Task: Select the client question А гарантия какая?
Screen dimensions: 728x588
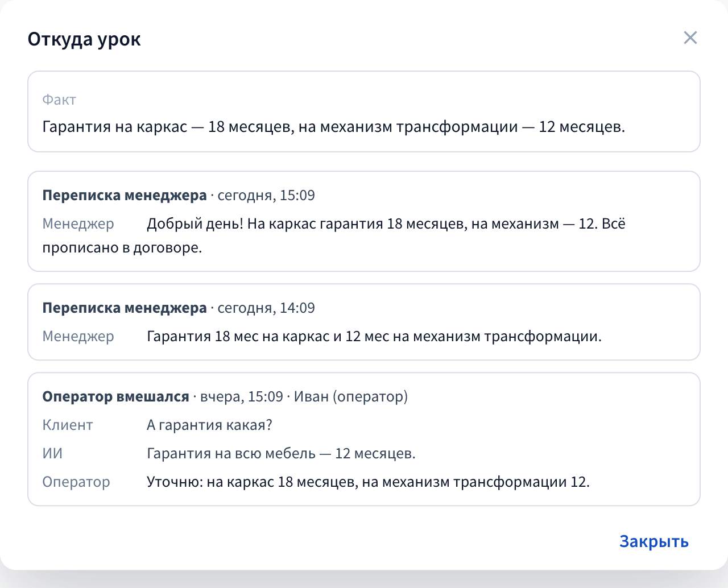Action: [210, 425]
